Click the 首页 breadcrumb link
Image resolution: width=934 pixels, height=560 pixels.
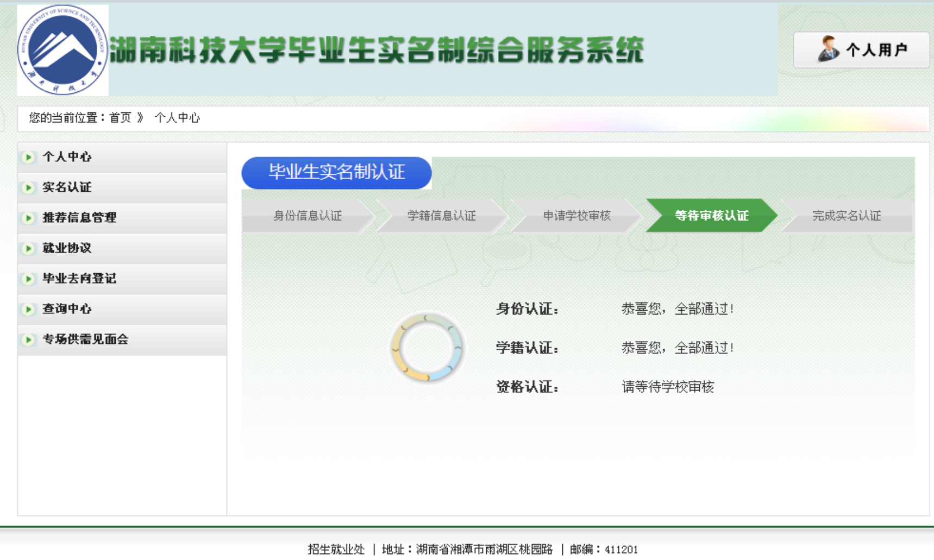coord(120,118)
